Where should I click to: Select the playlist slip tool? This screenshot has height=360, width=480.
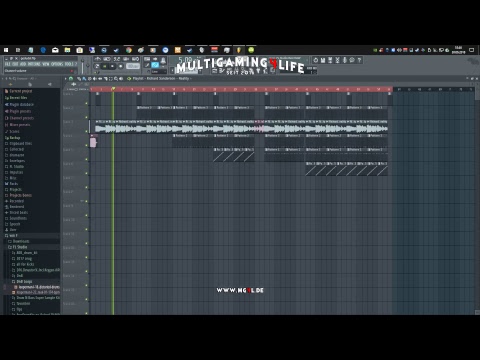pos(100,79)
